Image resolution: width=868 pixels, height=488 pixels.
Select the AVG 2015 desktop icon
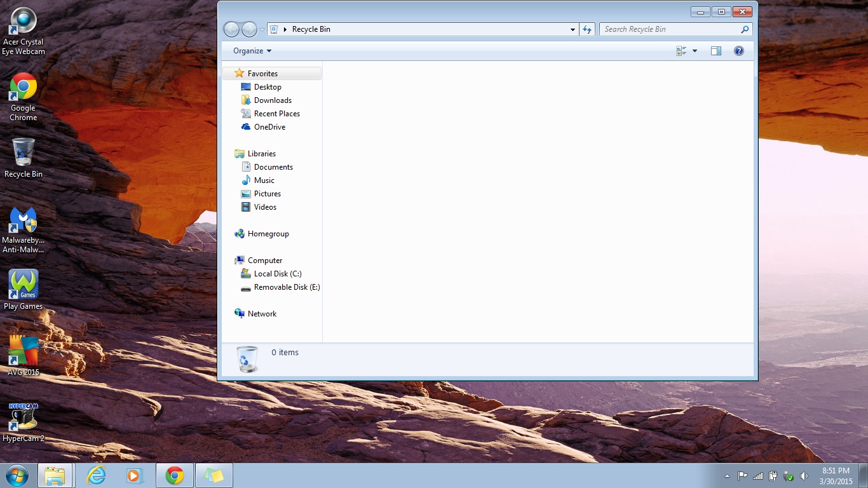pyautogui.click(x=24, y=356)
